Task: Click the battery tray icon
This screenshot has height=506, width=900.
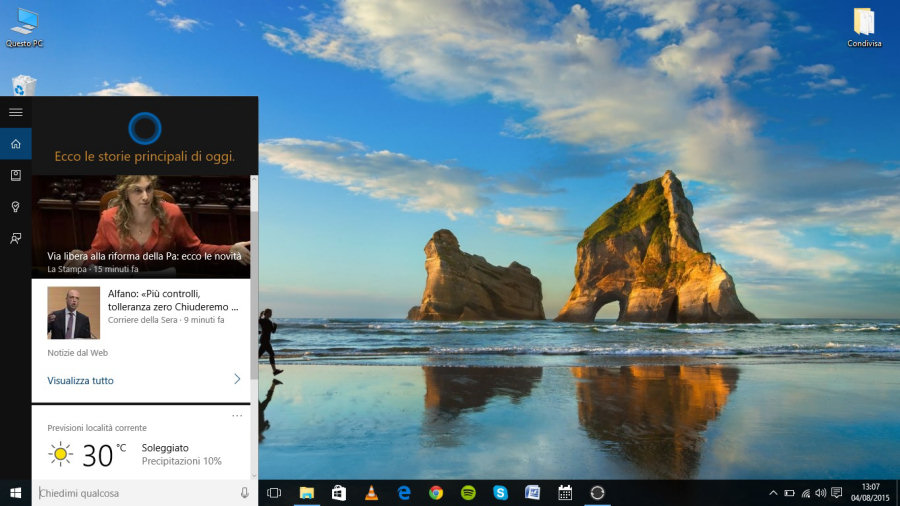Action: point(789,493)
